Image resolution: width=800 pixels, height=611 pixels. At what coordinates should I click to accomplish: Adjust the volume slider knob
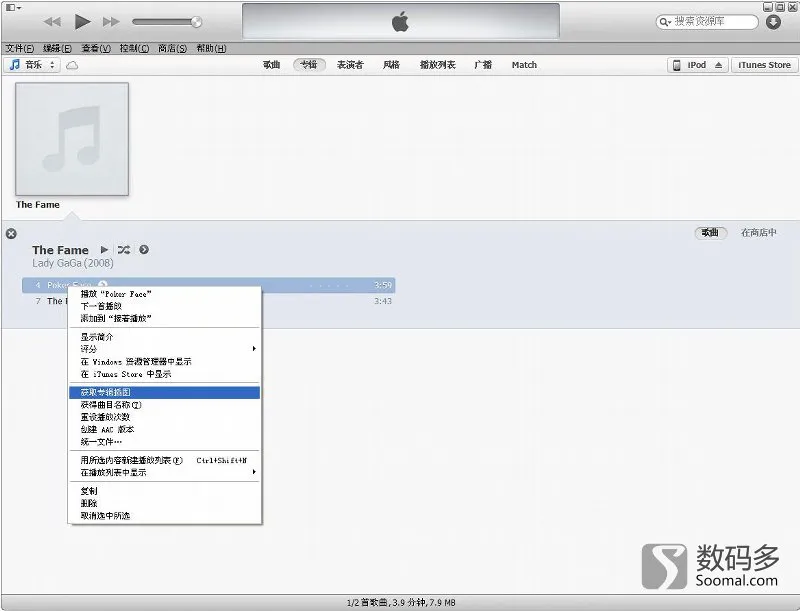196,22
